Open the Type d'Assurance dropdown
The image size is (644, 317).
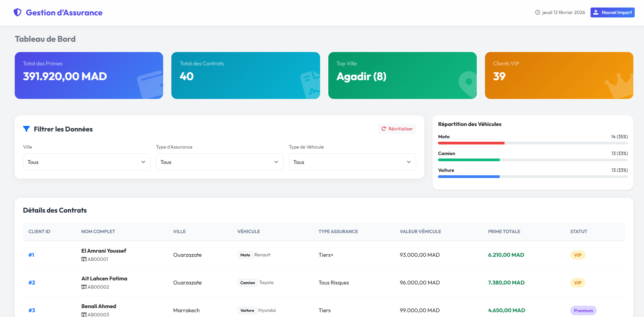pyautogui.click(x=220, y=162)
